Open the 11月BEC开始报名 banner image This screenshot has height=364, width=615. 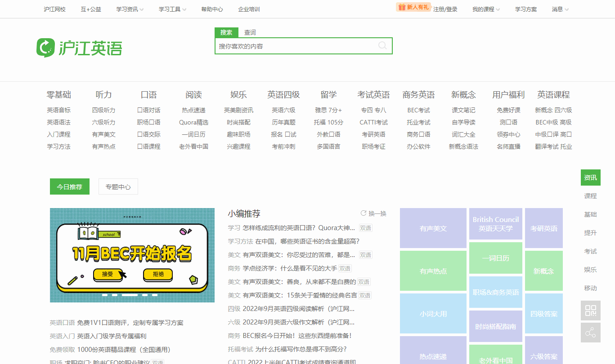point(132,255)
